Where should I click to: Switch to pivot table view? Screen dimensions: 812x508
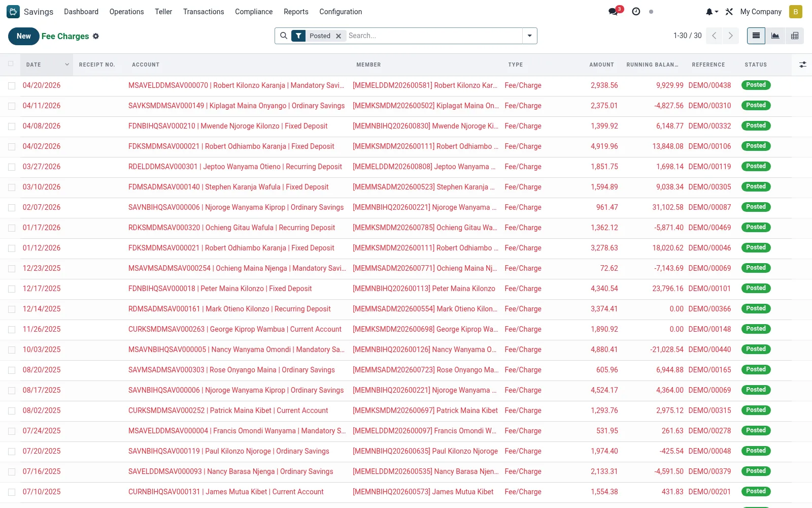pos(795,36)
